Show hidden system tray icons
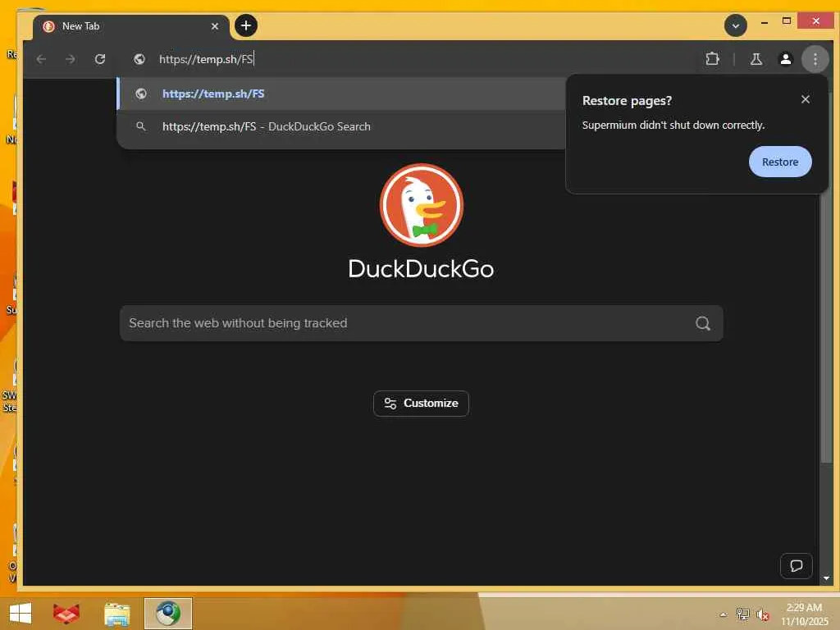The image size is (840, 630). point(723,614)
